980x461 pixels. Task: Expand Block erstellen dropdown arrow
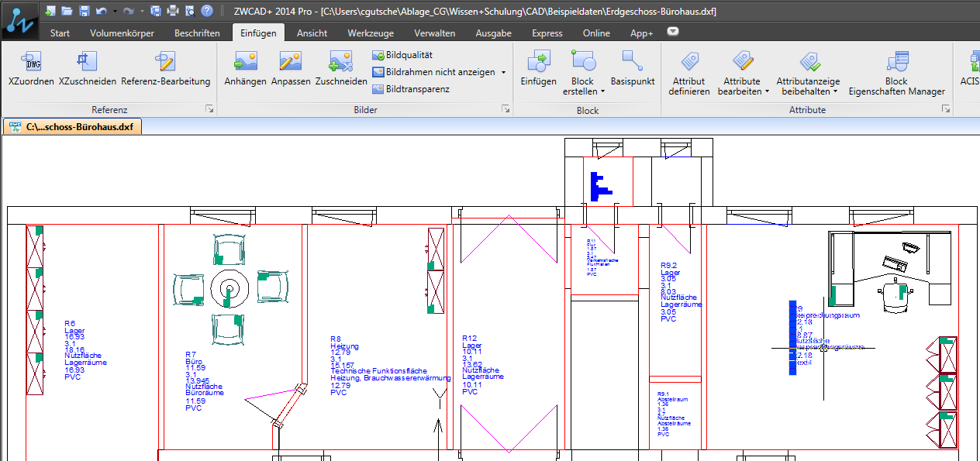pyautogui.click(x=602, y=91)
